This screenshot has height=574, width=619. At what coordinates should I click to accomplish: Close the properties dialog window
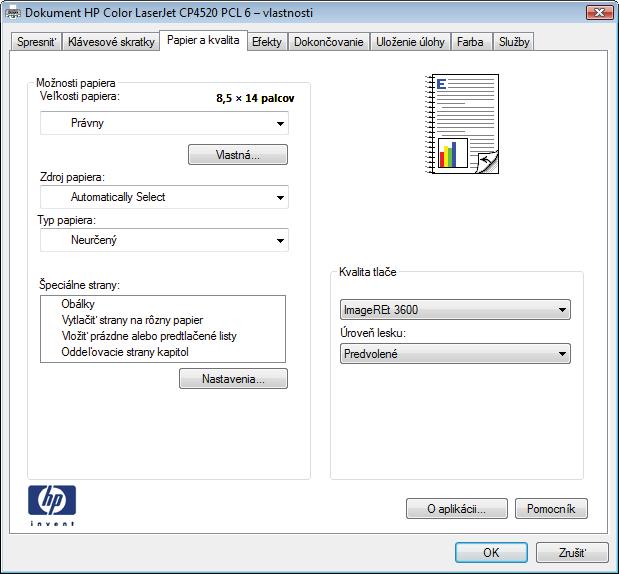599,13
